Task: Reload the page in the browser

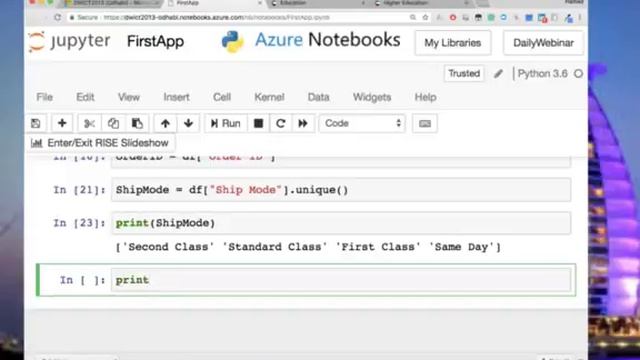Action: click(x=58, y=18)
